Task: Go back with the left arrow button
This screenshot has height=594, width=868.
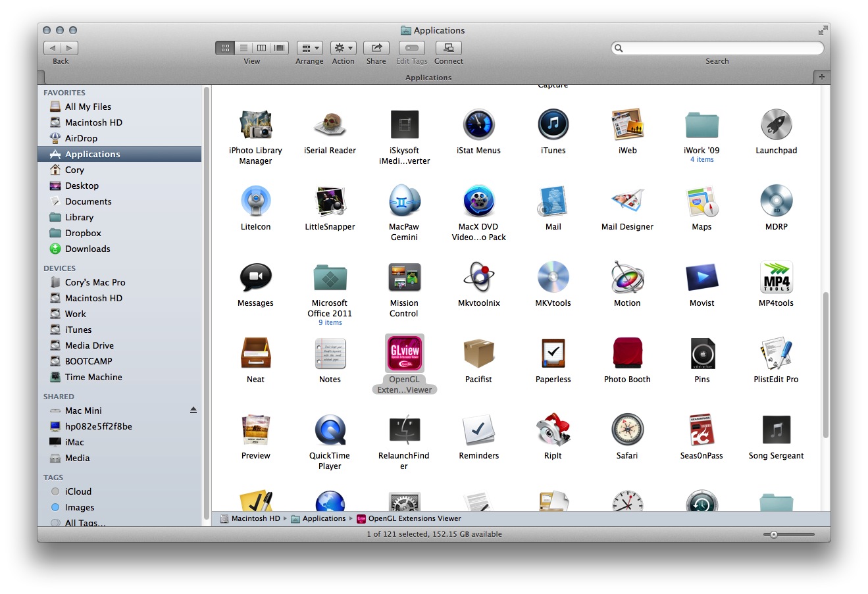Action: [x=53, y=48]
